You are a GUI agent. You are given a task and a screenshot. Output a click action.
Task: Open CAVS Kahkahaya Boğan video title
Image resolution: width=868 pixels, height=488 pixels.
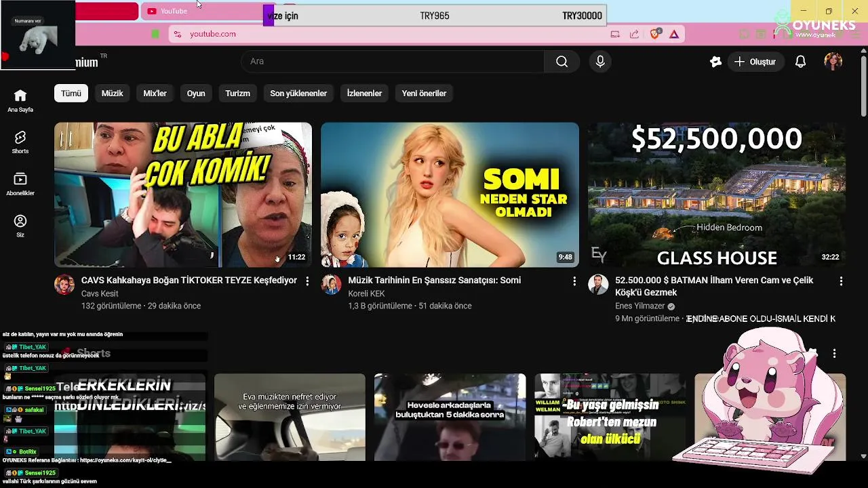pos(189,280)
